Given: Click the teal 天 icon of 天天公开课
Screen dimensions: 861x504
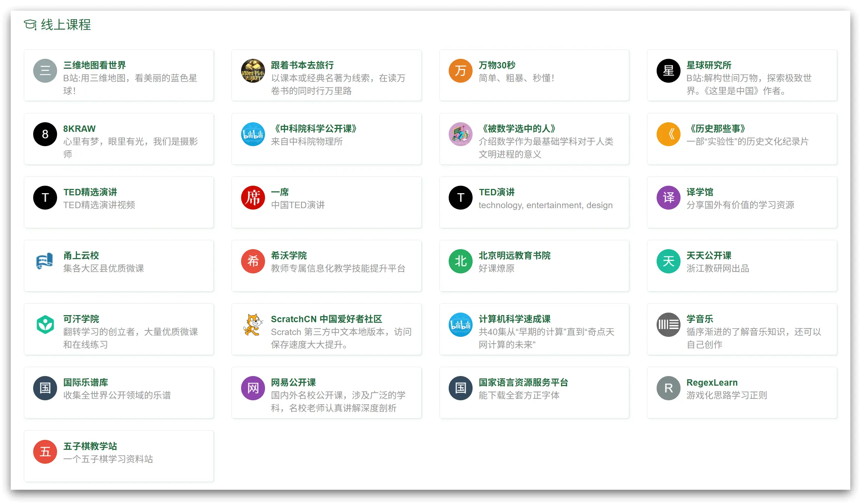Looking at the screenshot, I should point(668,261).
